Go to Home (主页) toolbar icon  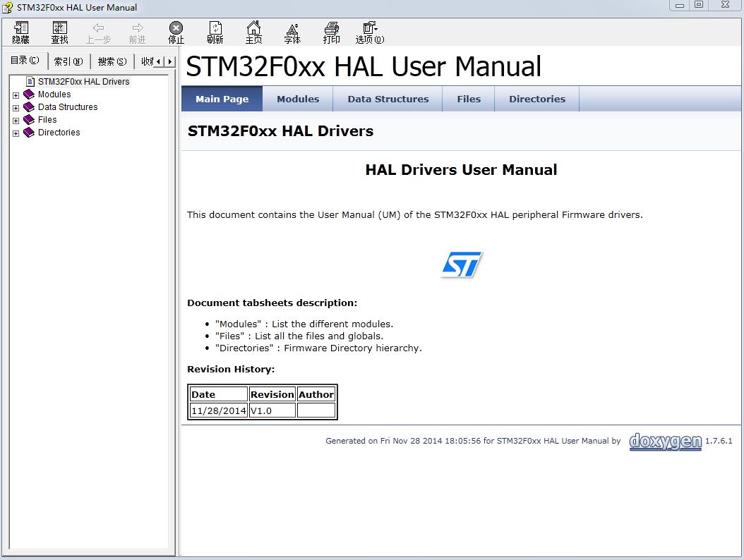click(254, 32)
